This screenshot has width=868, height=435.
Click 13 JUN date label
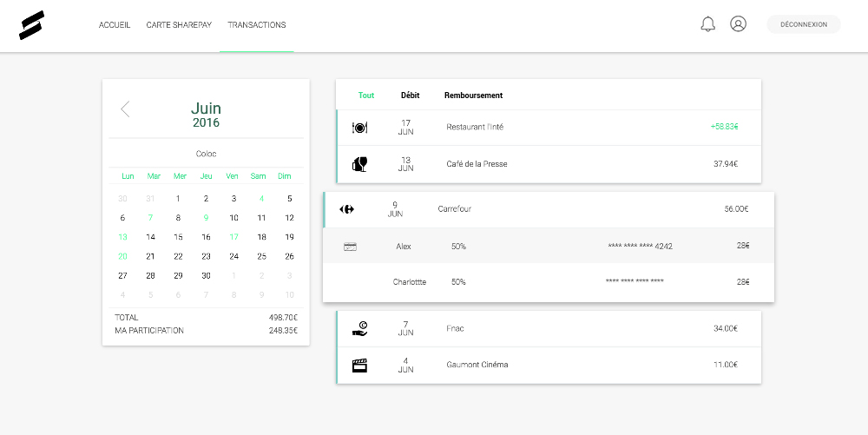[405, 164]
